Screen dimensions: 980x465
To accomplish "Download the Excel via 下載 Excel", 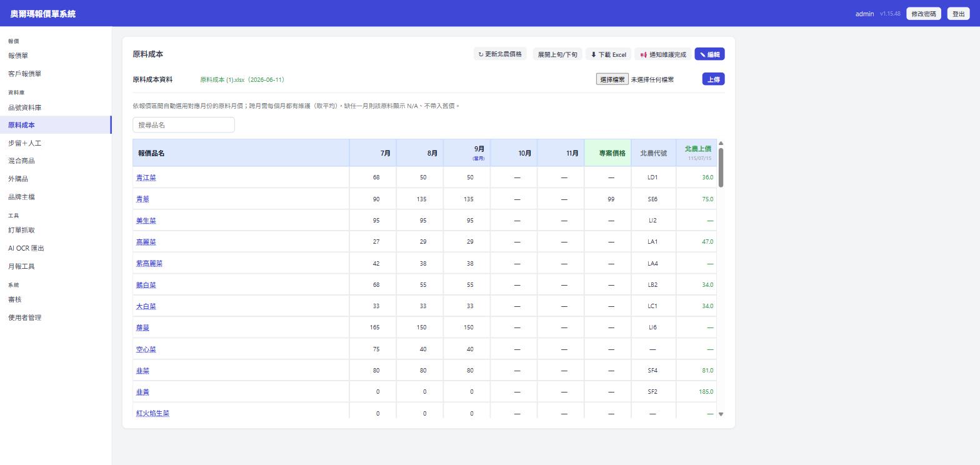I will pos(608,54).
